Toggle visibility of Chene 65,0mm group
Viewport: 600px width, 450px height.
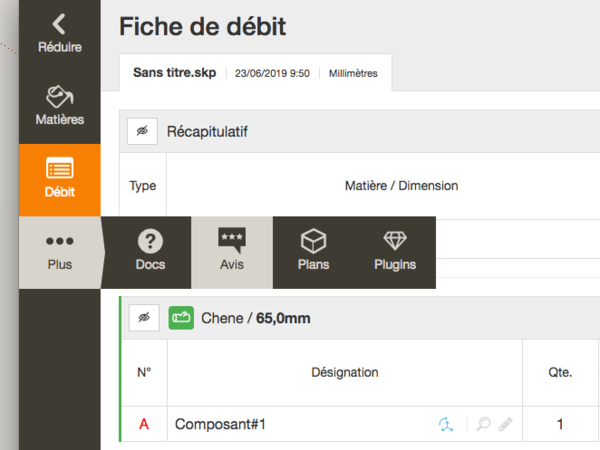click(144, 317)
